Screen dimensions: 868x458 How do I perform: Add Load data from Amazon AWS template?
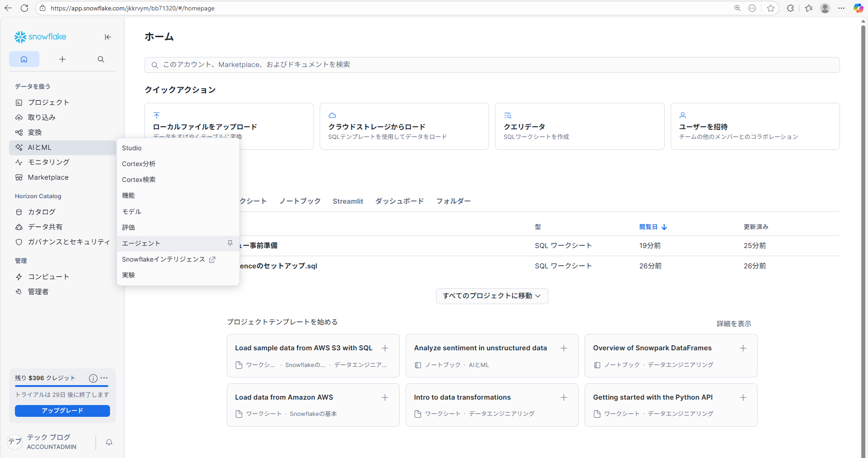coord(385,397)
